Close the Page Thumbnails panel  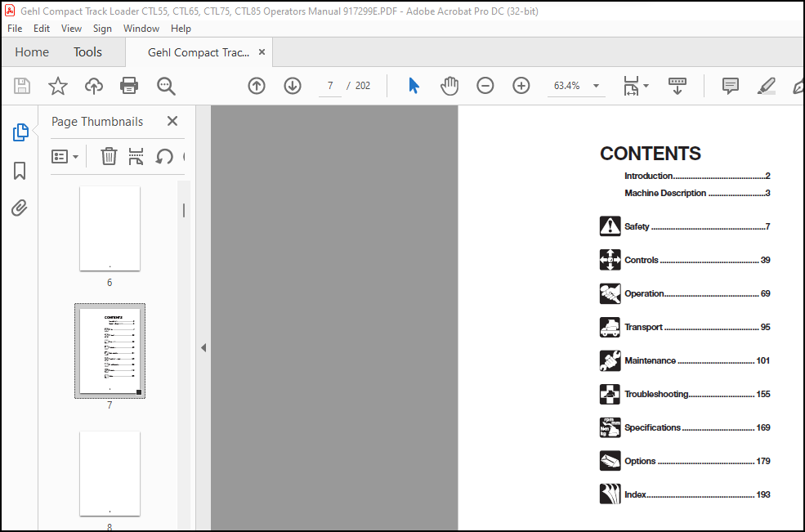pos(172,121)
